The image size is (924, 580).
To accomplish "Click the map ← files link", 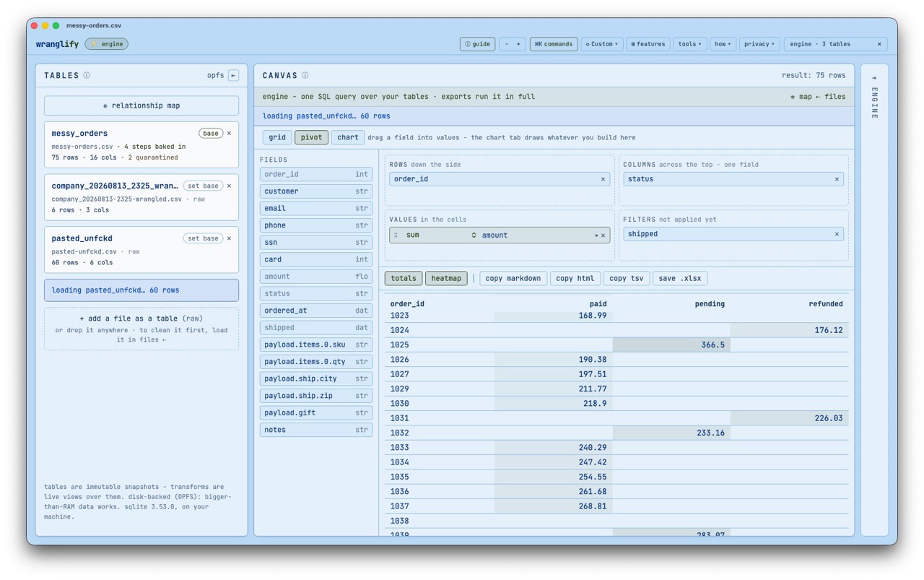I will 818,97.
